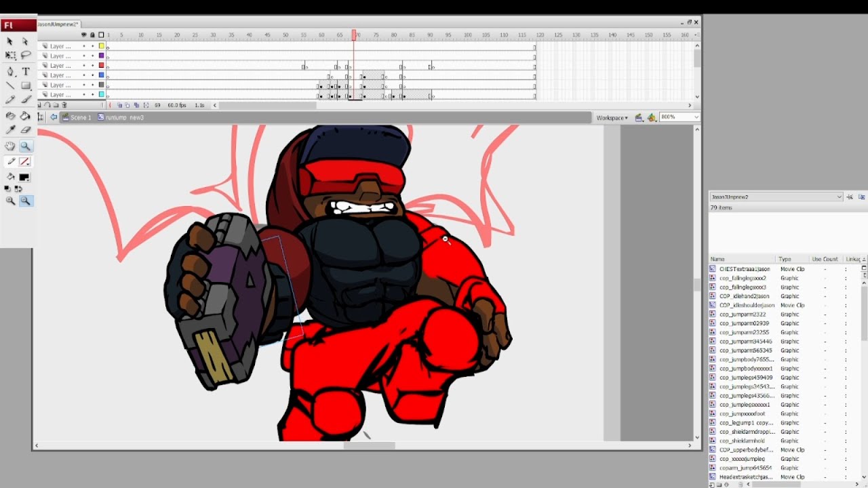The width and height of the screenshot is (868, 488).
Task: Open Modify Onion Markers menu
Action: (144, 105)
